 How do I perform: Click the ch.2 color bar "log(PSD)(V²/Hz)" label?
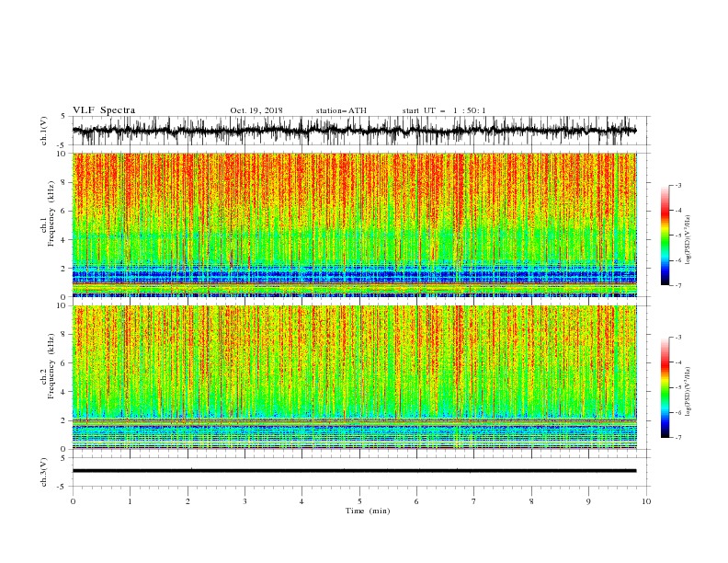pyautogui.click(x=688, y=392)
